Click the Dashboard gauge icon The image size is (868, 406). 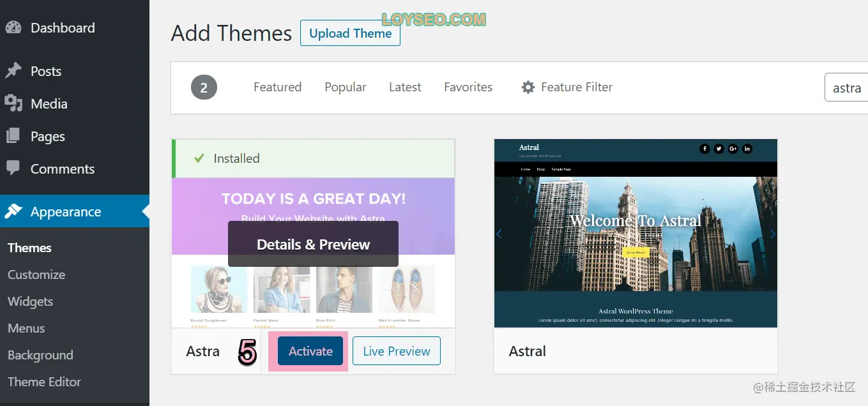click(13, 27)
